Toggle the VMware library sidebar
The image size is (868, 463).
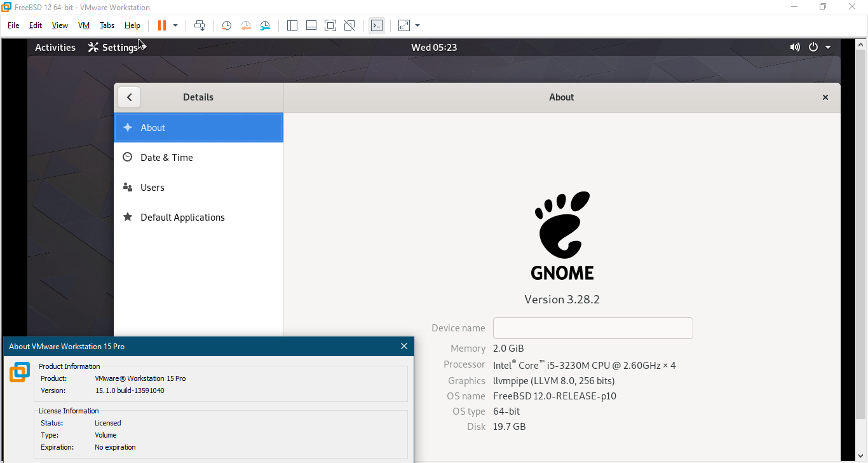pyautogui.click(x=292, y=25)
